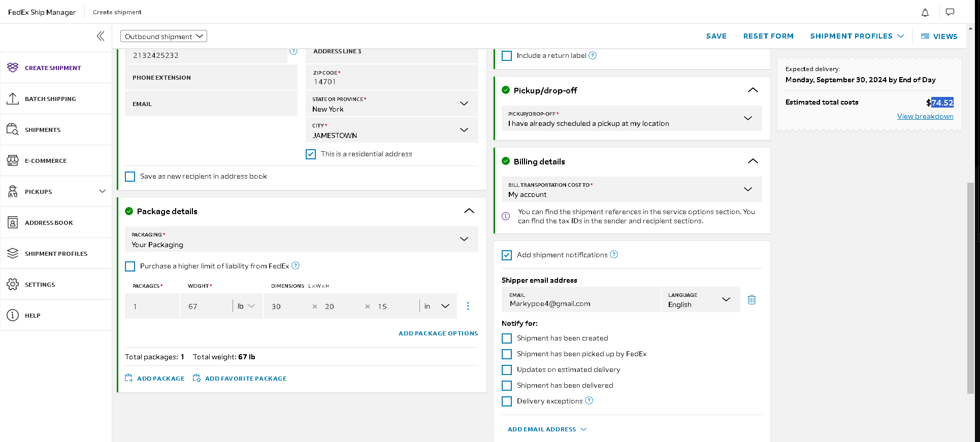
Task: Go to E-Commerce in sidebar
Action: (56, 160)
